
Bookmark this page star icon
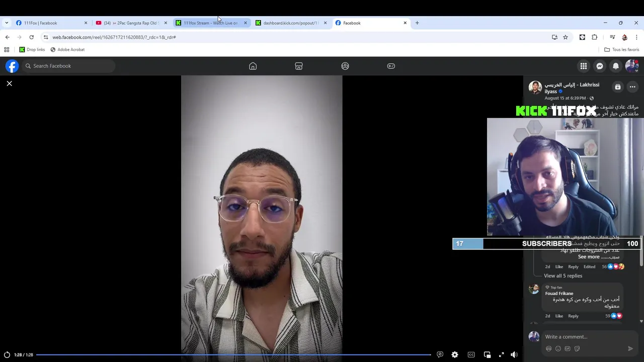pyautogui.click(x=566, y=37)
